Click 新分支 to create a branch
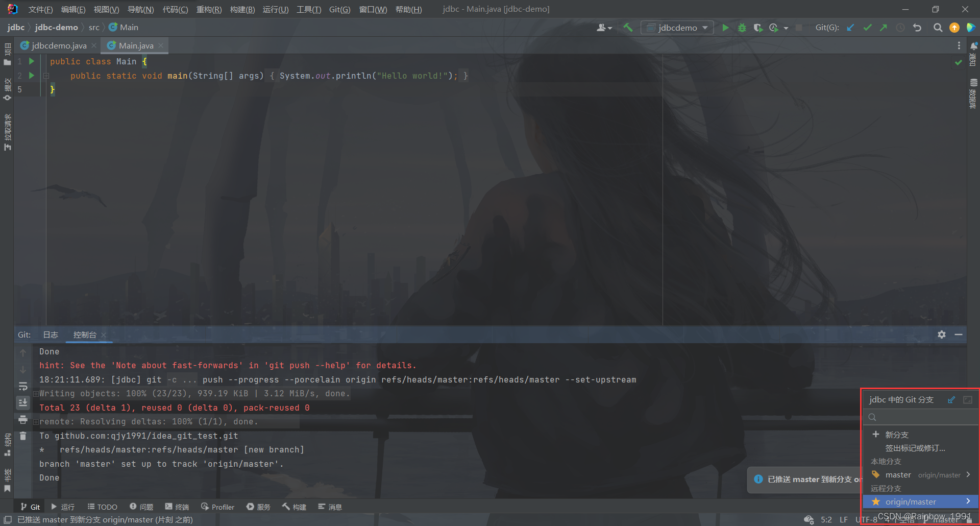 (x=896, y=435)
